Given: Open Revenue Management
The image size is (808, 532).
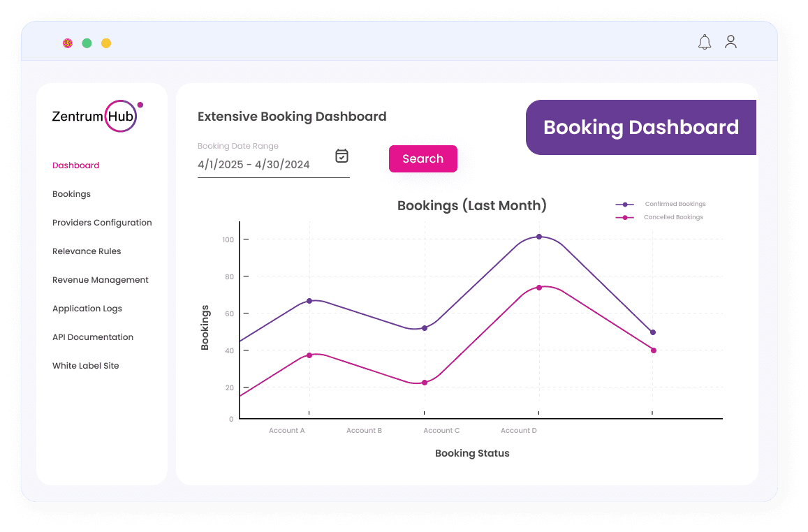Looking at the screenshot, I should point(101,279).
